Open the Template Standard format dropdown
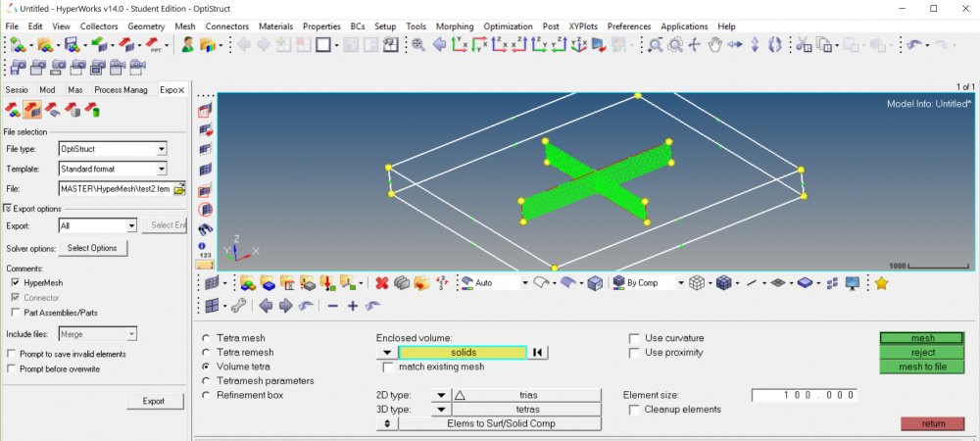 point(162,169)
